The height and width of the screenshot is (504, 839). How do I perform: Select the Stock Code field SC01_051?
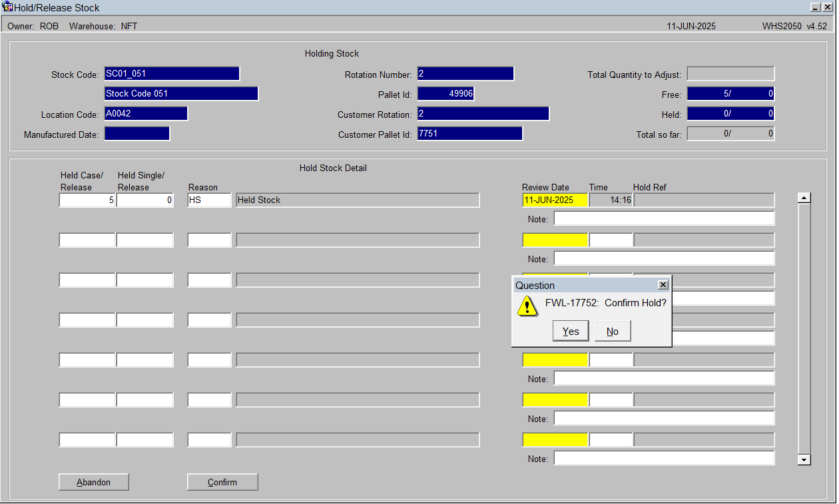coord(172,73)
